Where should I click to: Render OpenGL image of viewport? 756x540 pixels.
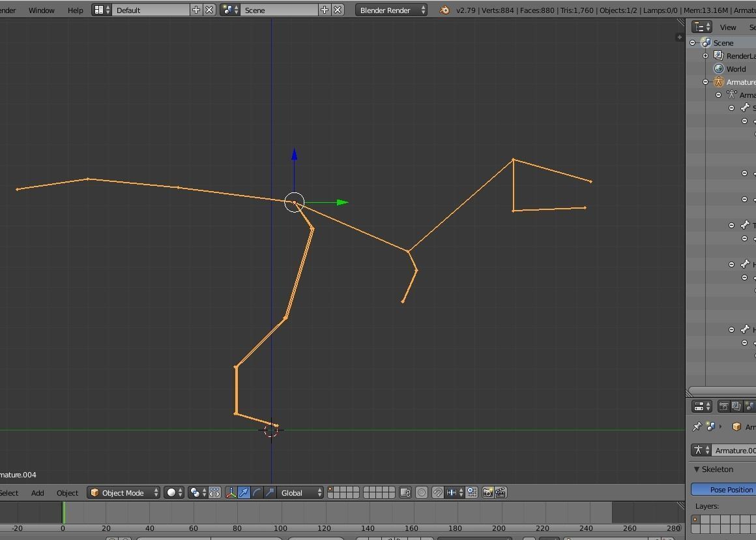point(487,492)
